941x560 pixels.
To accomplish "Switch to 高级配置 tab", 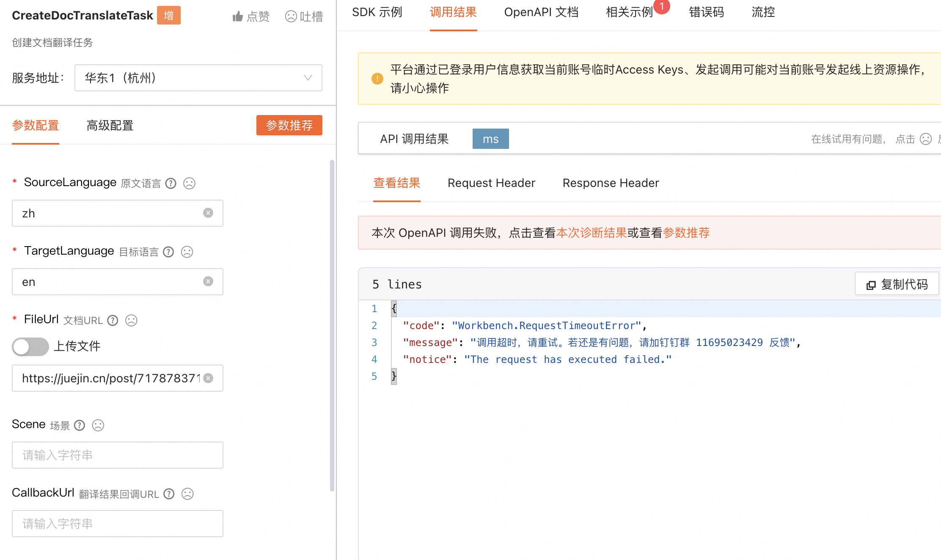I will point(110,126).
